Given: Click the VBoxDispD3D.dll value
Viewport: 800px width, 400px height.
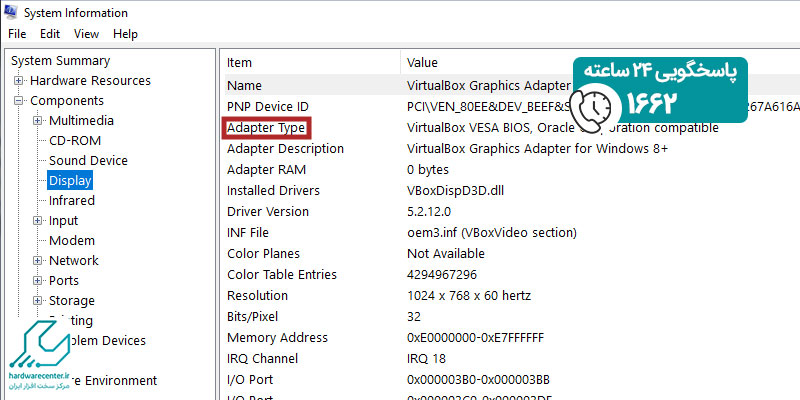Looking at the screenshot, I should coord(456,190).
